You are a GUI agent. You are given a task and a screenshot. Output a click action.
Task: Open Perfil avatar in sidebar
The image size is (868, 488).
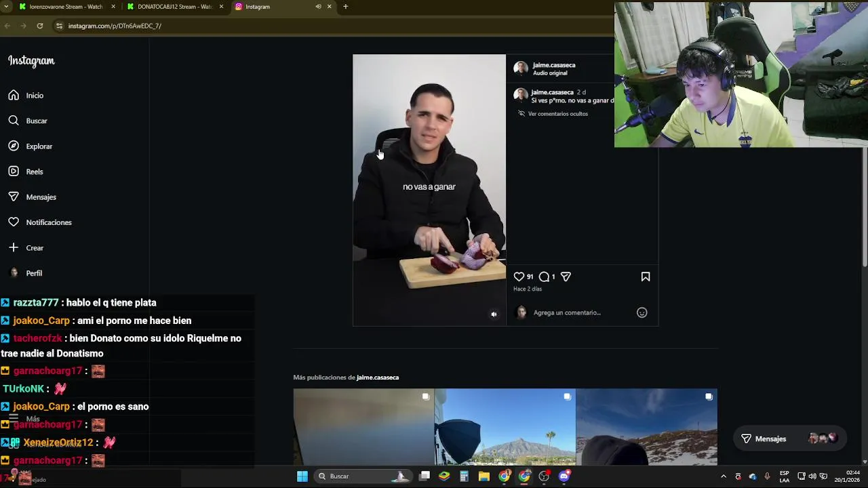(x=14, y=273)
